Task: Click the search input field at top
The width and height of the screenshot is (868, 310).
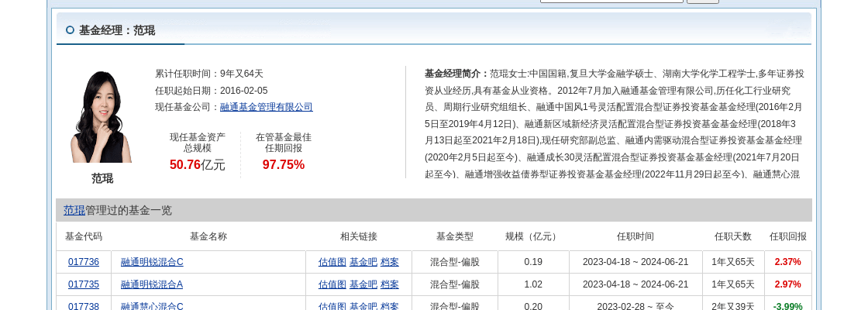Action: 611,1
